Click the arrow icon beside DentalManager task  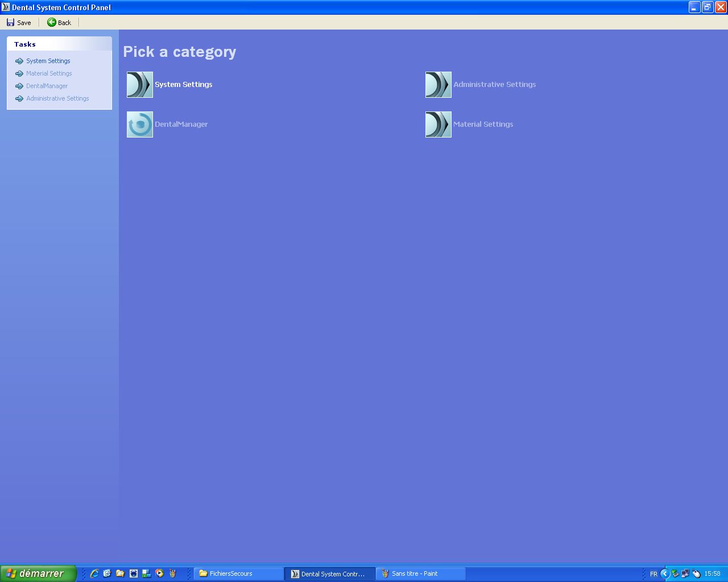19,86
